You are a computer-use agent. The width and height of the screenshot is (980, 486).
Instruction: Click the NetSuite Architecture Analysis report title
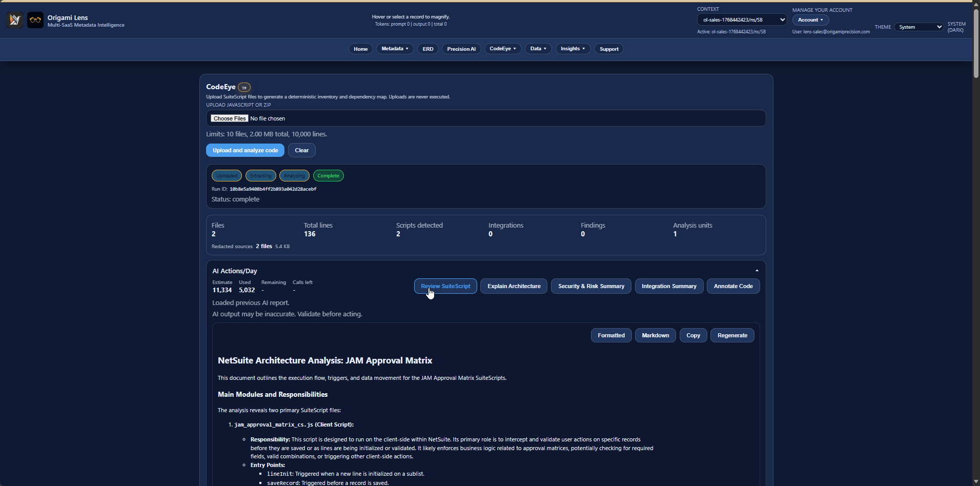point(325,360)
